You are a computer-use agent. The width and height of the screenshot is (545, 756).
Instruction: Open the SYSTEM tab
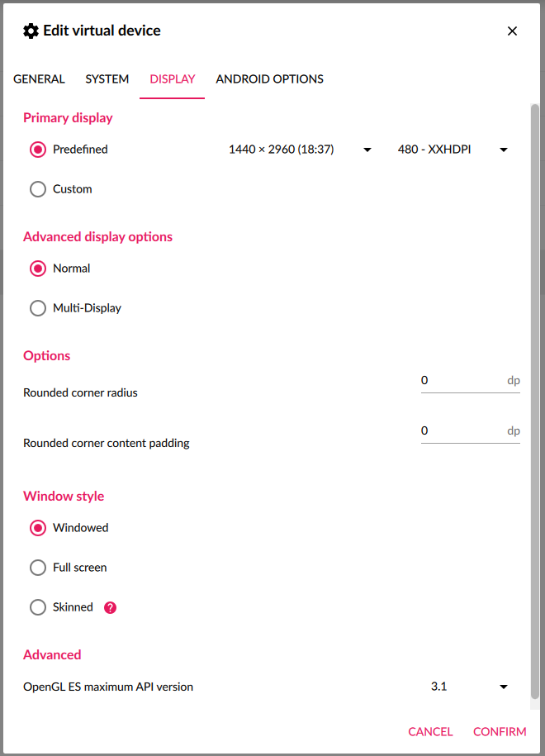point(107,78)
